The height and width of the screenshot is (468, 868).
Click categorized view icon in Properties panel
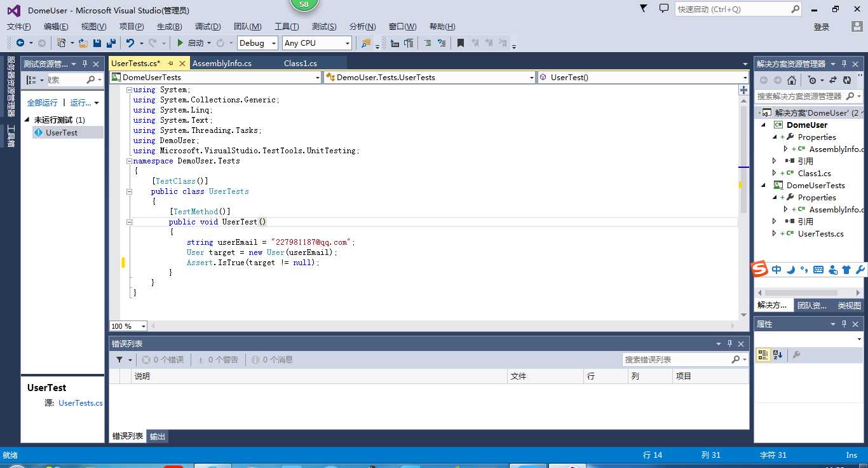pyautogui.click(x=763, y=355)
